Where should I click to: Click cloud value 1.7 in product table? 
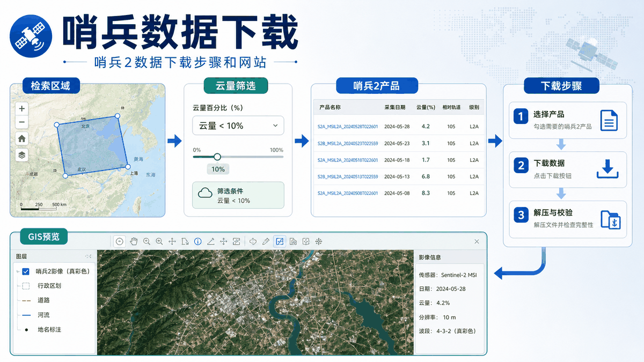(x=426, y=160)
